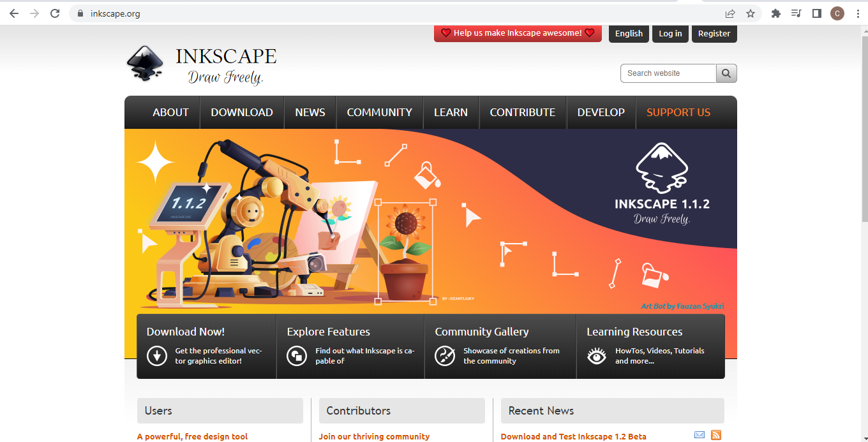Click the Download Now! heading
The image size is (868, 442).
click(186, 332)
